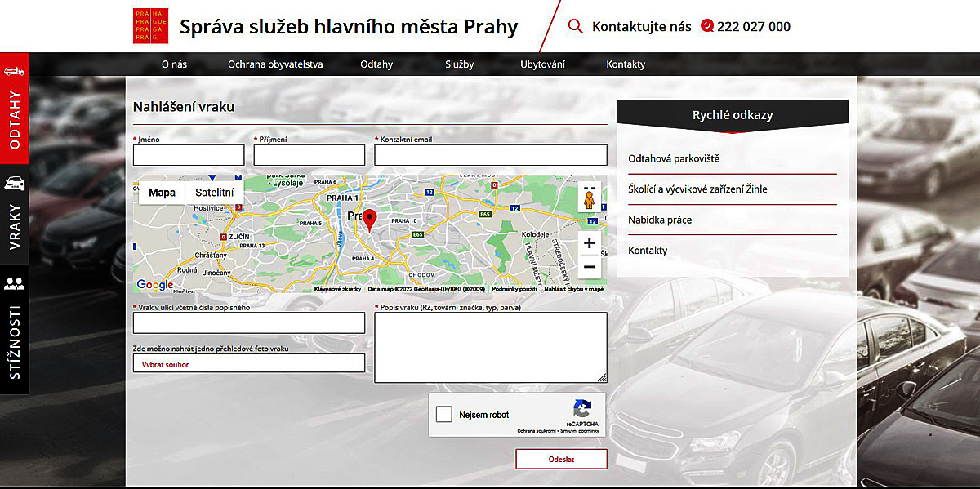Focus the Příjmení input field
980x489 pixels.
(310, 155)
